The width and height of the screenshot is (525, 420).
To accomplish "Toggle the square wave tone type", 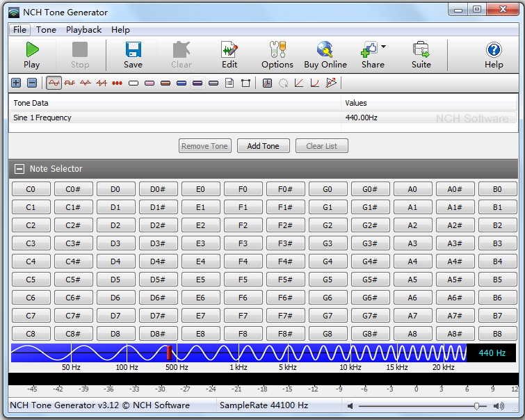I will click(x=70, y=83).
